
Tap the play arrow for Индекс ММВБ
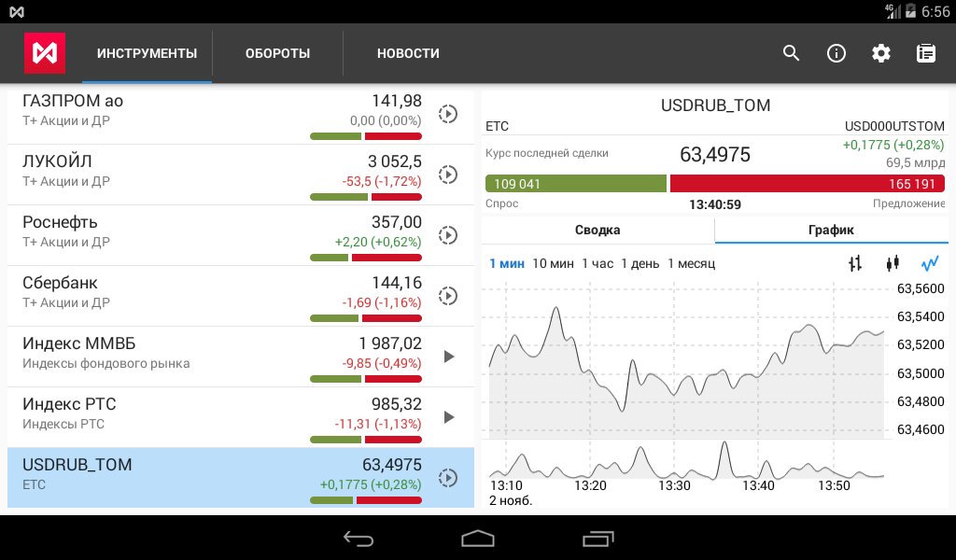[x=449, y=357]
